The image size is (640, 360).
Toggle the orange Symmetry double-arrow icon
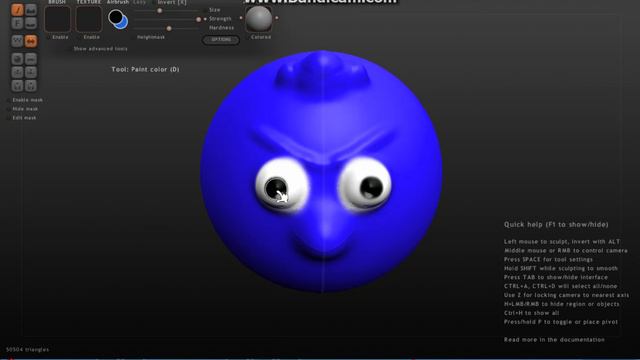[x=31, y=41]
